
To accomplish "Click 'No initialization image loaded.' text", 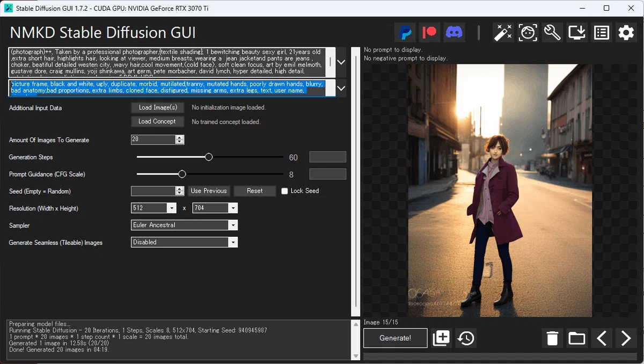I will [x=229, y=107].
